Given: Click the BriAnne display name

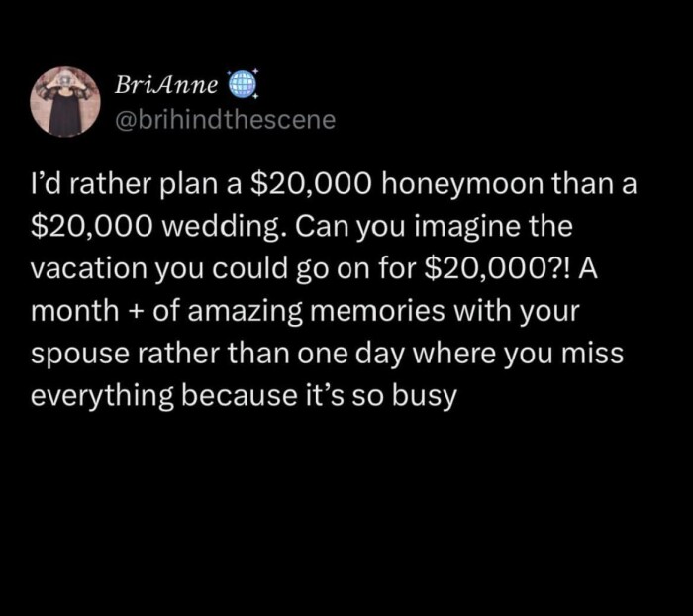Looking at the screenshot, I should pyautogui.click(x=166, y=86).
